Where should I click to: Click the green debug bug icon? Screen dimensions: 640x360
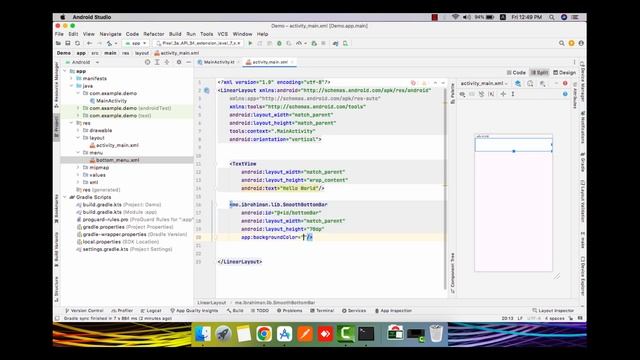[x=279, y=43]
